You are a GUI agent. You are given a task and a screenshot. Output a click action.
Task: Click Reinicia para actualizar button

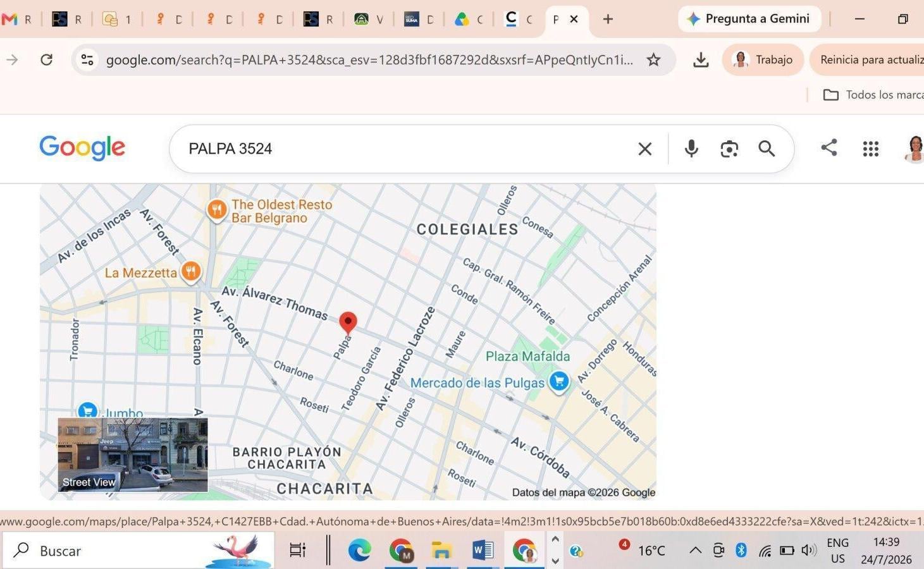coord(868,60)
